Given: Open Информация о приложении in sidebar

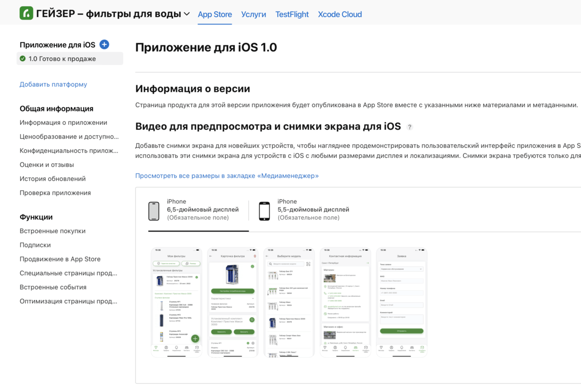Looking at the screenshot, I should [x=63, y=123].
